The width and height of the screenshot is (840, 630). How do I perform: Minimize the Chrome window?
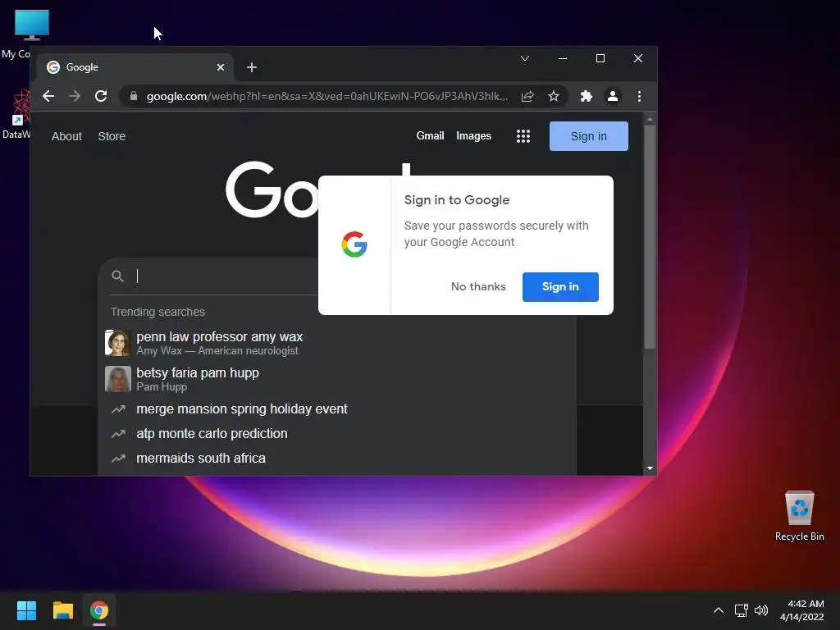[563, 58]
